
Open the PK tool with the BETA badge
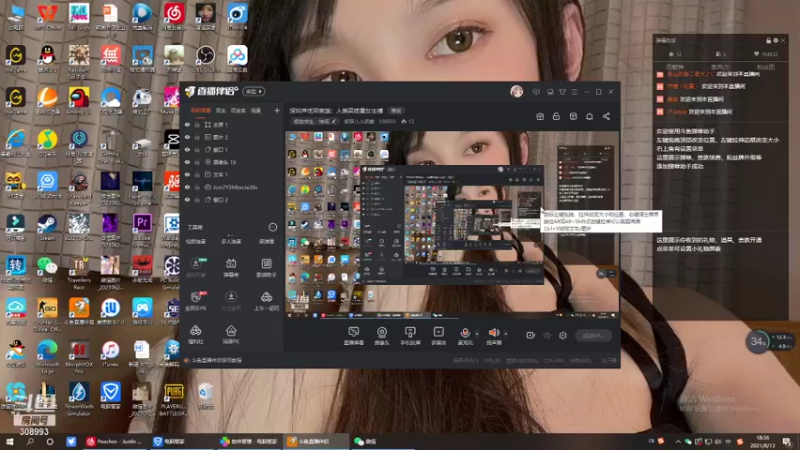196,301
